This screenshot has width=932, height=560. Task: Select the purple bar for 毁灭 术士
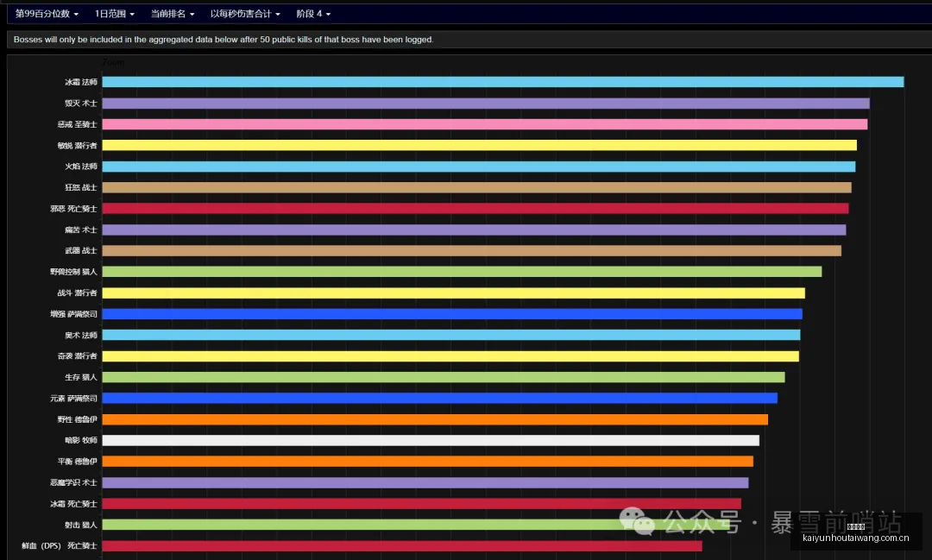pos(486,104)
